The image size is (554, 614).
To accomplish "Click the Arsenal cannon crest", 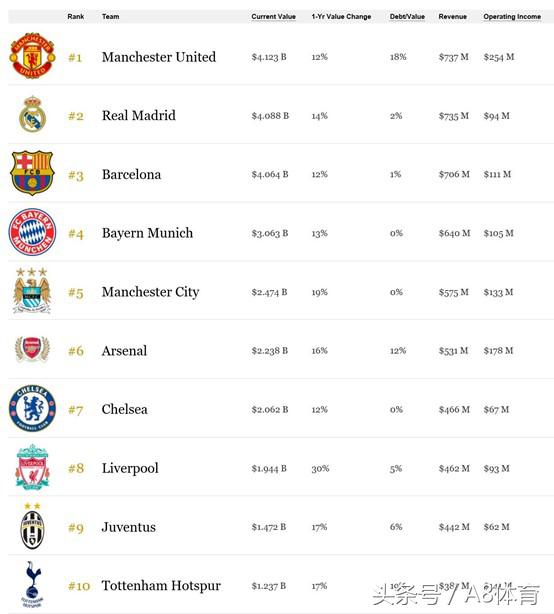I will pos(32,349).
